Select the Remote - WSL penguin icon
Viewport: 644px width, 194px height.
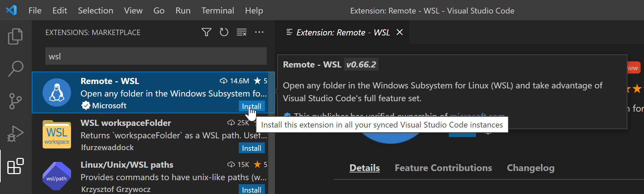click(x=57, y=92)
